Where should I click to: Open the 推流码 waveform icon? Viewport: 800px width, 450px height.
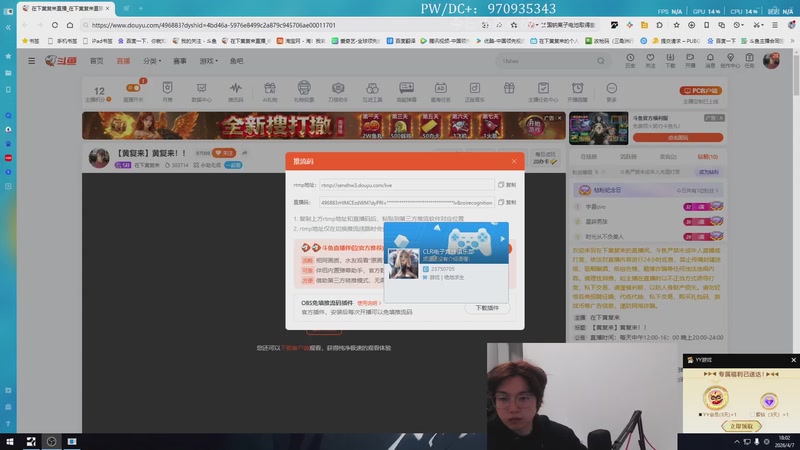pyautogui.click(x=236, y=88)
